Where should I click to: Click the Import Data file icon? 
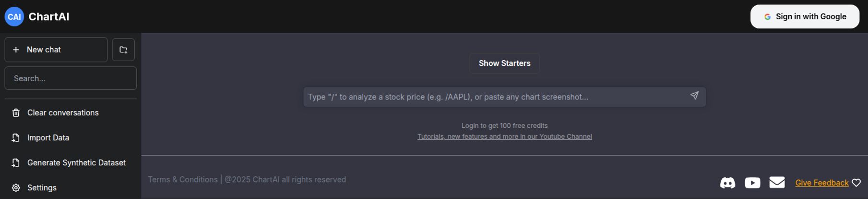[x=16, y=138]
